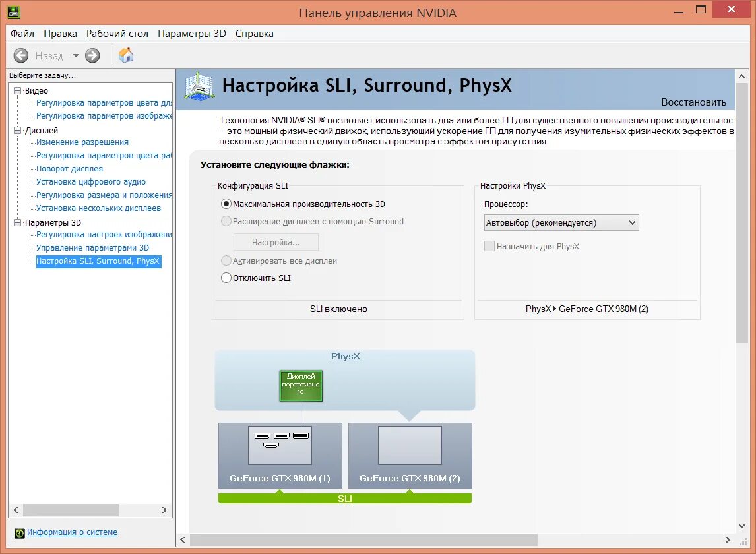The height and width of the screenshot is (554, 756).
Task: Open Управление параметрами 3D task
Action: tap(92, 248)
